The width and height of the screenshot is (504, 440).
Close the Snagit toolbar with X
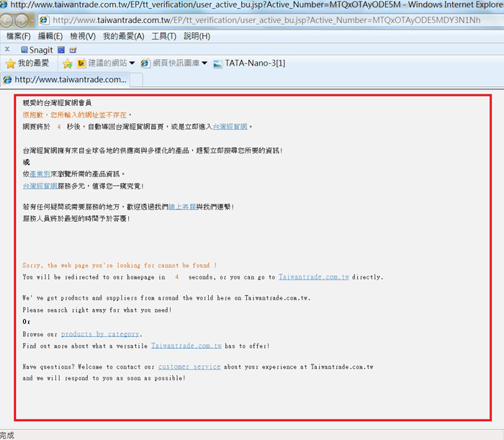point(6,50)
